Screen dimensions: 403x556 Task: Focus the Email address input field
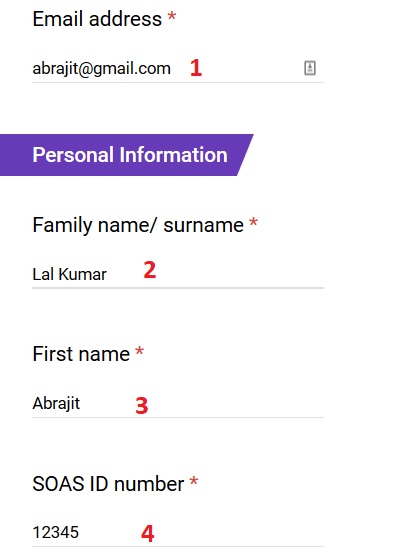(178, 68)
